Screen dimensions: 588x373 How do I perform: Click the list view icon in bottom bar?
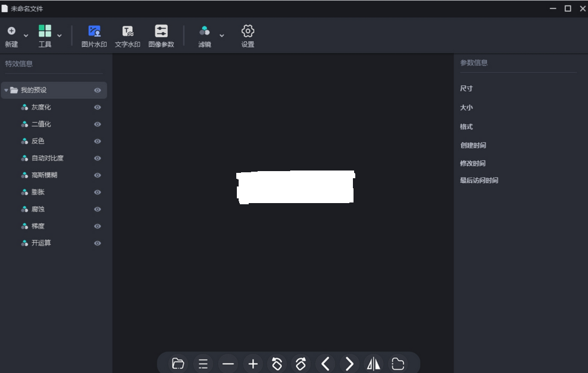203,364
